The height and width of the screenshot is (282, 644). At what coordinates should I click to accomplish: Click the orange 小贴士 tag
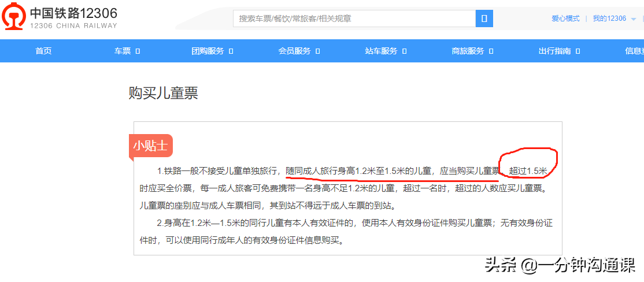[150, 146]
